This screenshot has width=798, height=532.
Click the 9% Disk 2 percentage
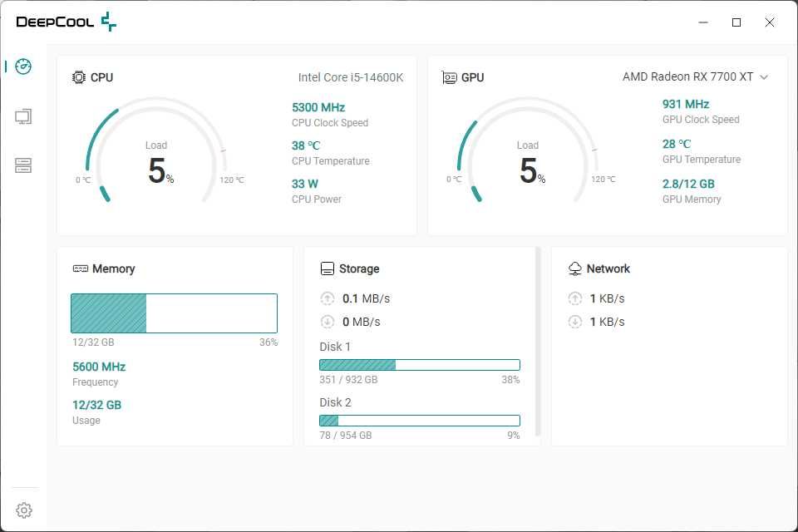click(x=514, y=436)
